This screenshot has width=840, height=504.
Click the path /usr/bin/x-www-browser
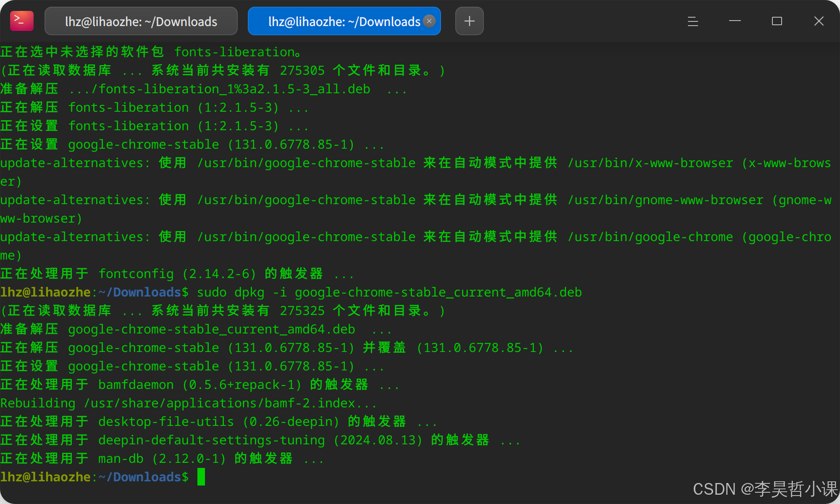tap(651, 163)
